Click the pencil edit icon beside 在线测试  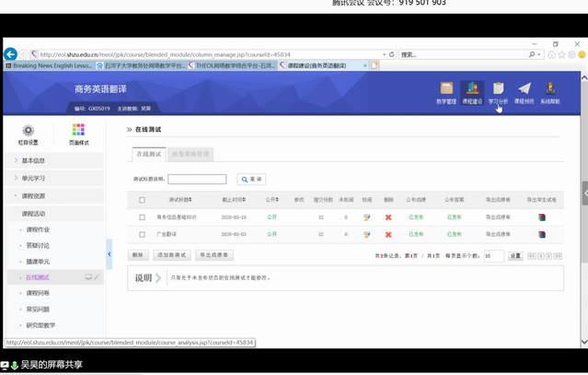pyautogui.click(x=97, y=277)
